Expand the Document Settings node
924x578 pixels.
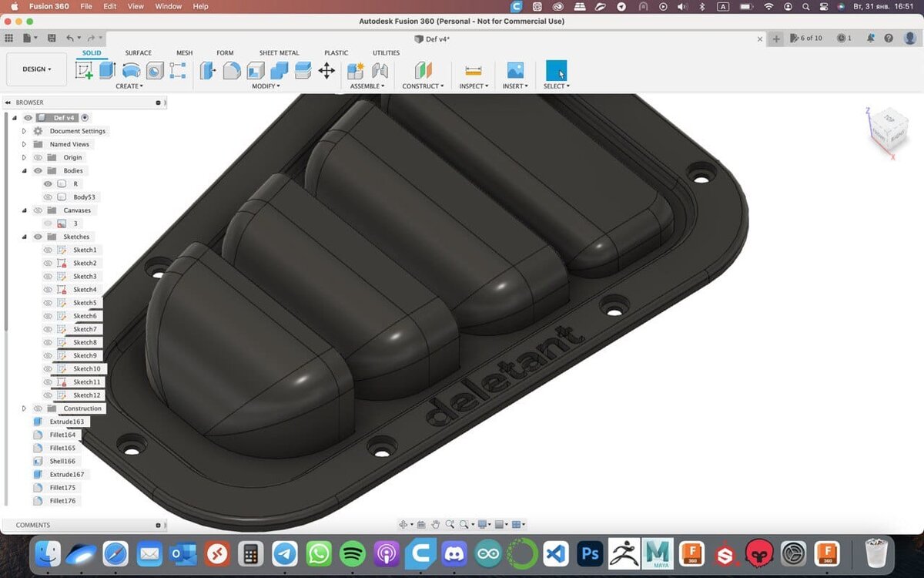[x=24, y=131]
